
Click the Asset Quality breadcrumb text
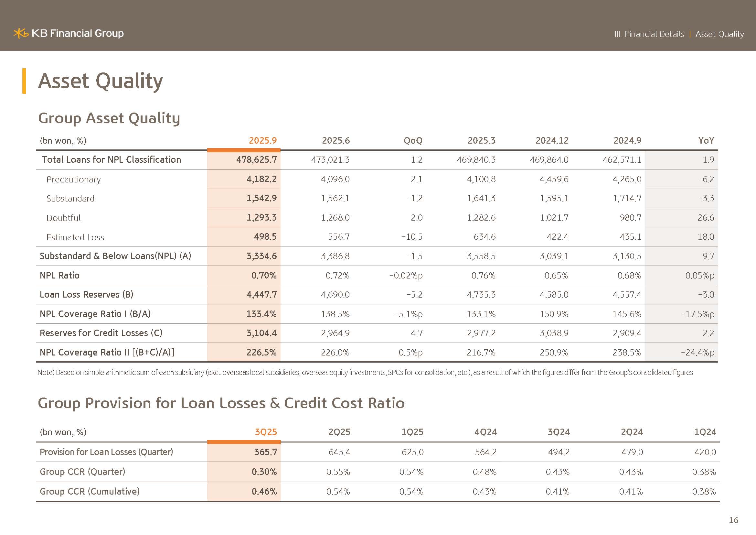coord(719,34)
